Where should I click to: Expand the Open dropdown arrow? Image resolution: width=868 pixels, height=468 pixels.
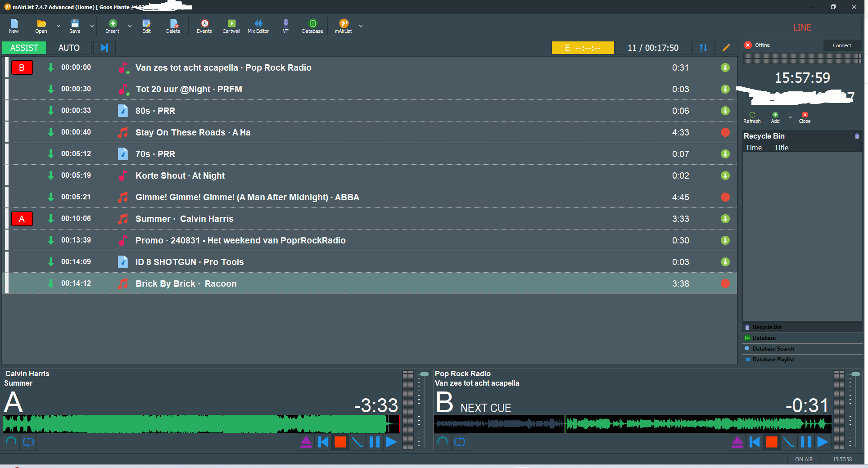point(58,27)
